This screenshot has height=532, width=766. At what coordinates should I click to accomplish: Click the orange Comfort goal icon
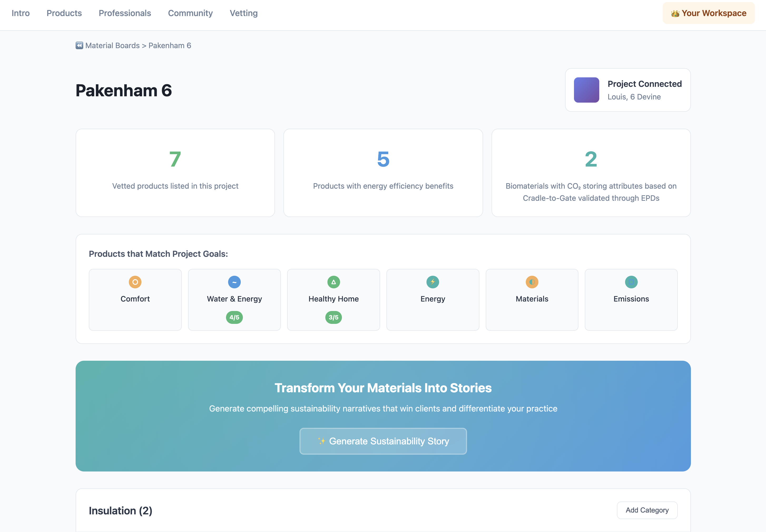[135, 282]
